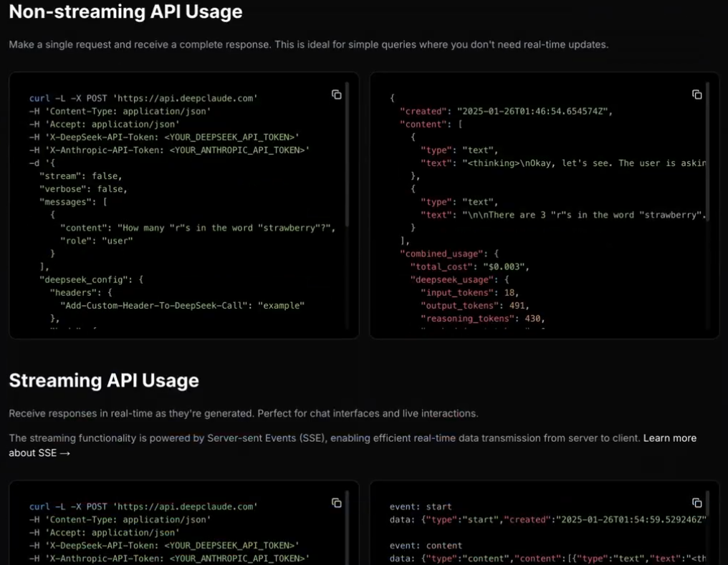Click the "event: start" line
728x565 pixels.
[x=421, y=507]
